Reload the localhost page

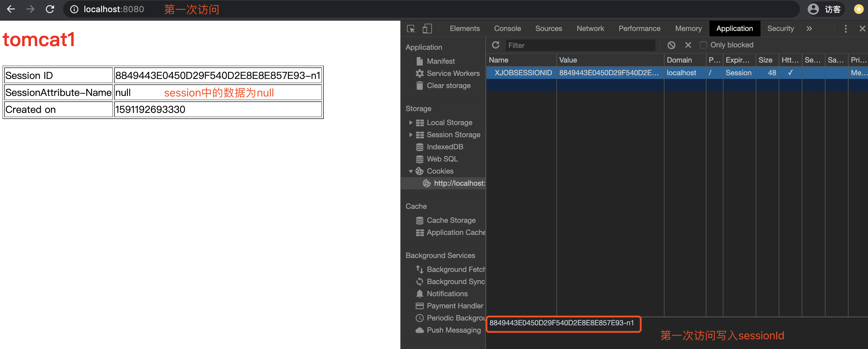(x=50, y=9)
